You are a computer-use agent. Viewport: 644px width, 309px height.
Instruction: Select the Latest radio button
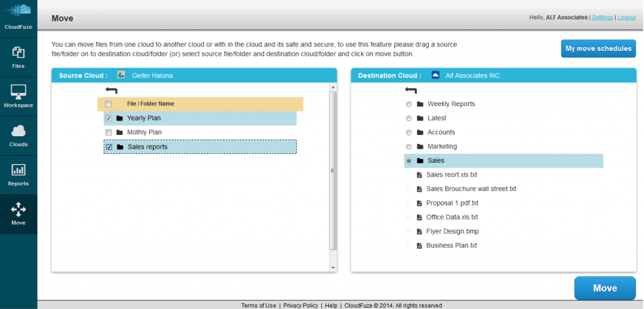pos(408,119)
